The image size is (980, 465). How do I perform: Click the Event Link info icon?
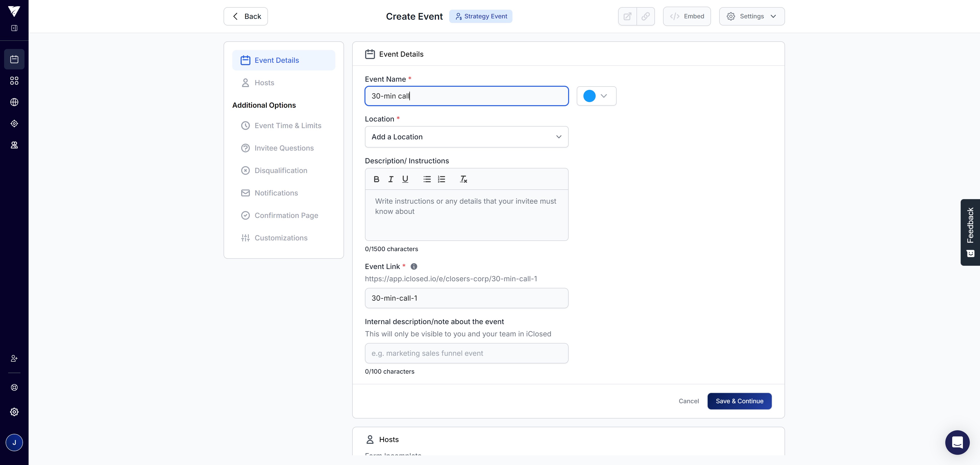[x=414, y=267]
